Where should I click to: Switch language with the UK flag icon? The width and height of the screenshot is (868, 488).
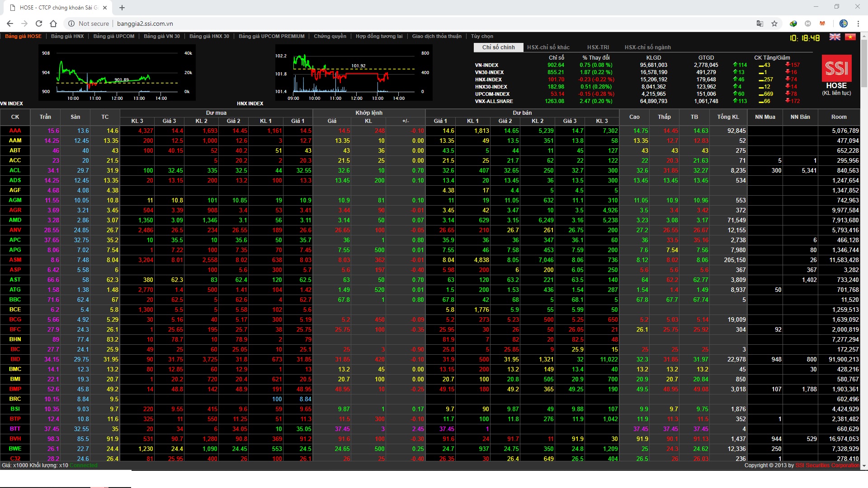pyautogui.click(x=835, y=37)
